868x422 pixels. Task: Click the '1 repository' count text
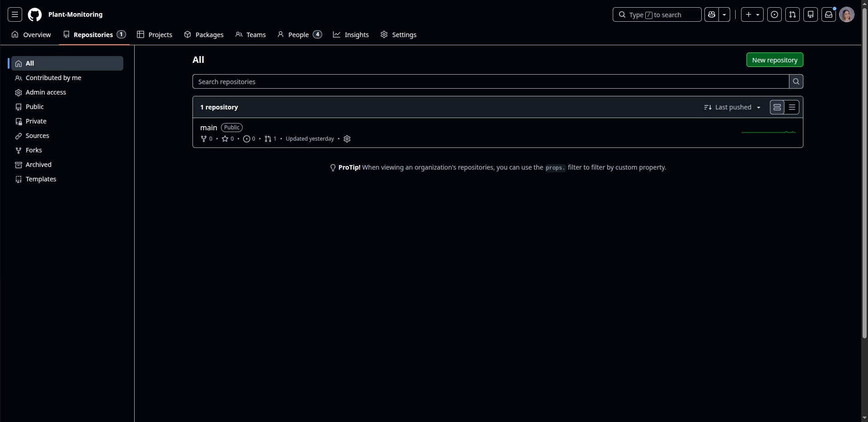[219, 107]
